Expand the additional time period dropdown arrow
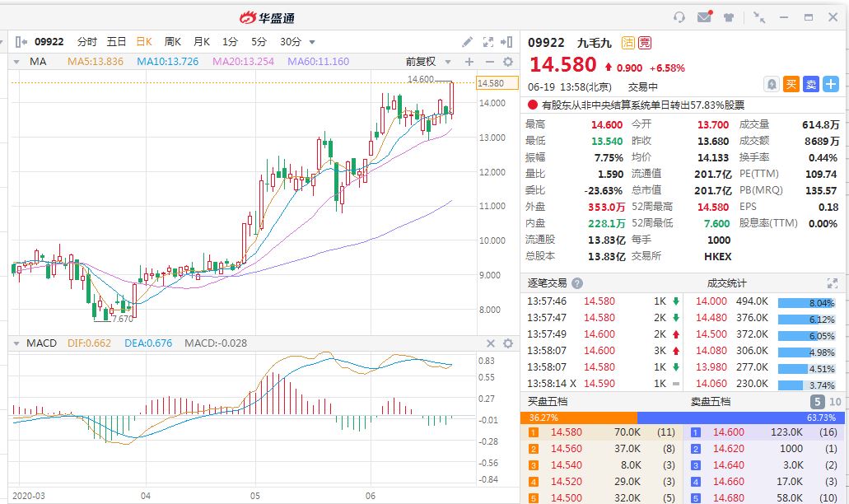 pos(312,42)
